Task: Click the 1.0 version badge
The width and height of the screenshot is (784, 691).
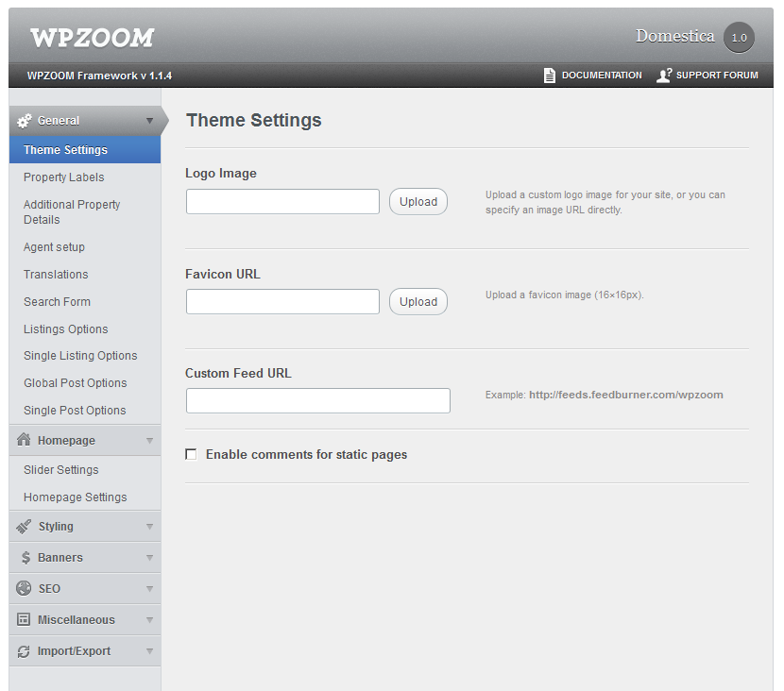Action: (x=739, y=38)
